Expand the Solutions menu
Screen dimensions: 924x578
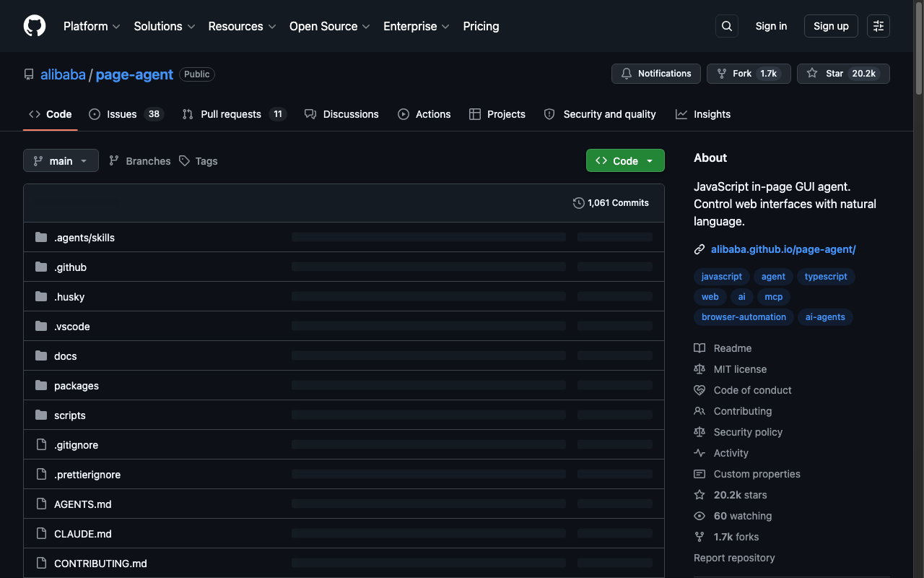pyautogui.click(x=165, y=26)
